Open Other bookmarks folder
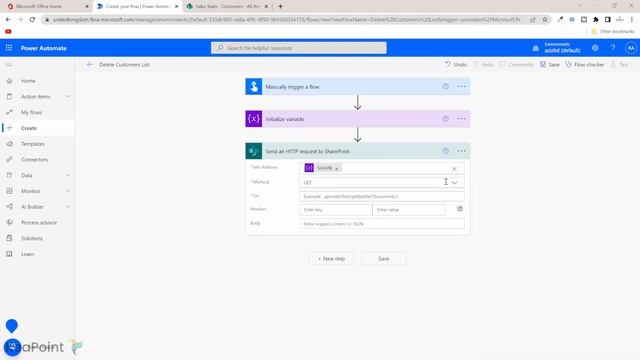The height and width of the screenshot is (360, 640). click(x=613, y=31)
